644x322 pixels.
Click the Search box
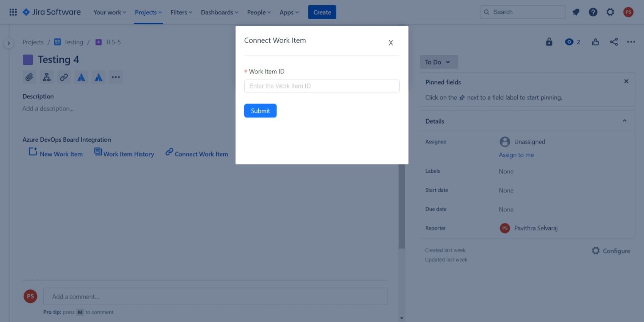523,12
